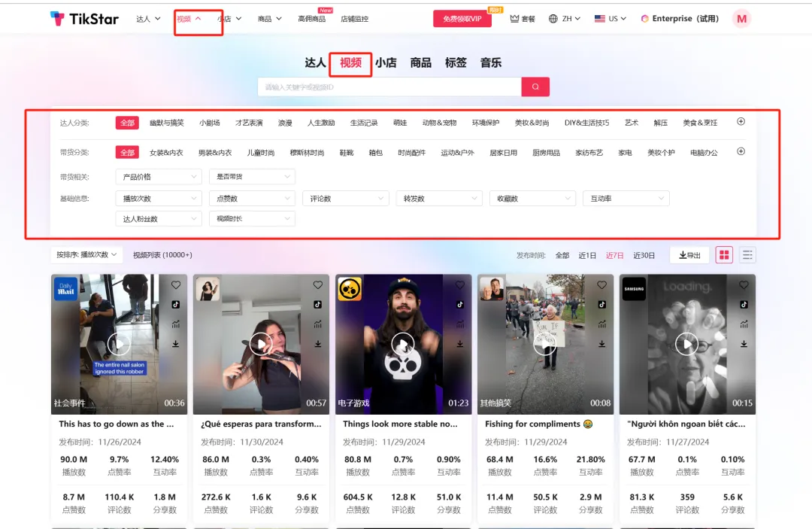
Task: Open the 转发数 filter dropdown
Action: [x=439, y=199]
